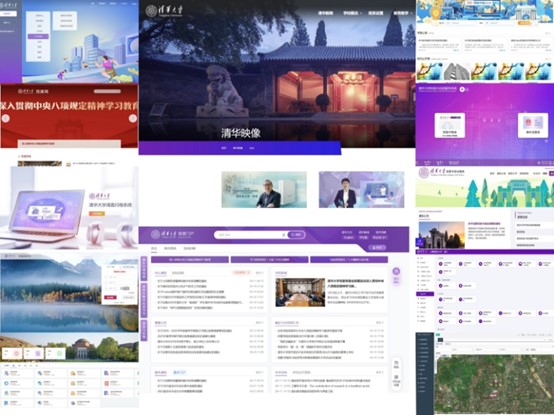Click the orange search button on the blue banner page
554x415 pixels.
[524, 23]
